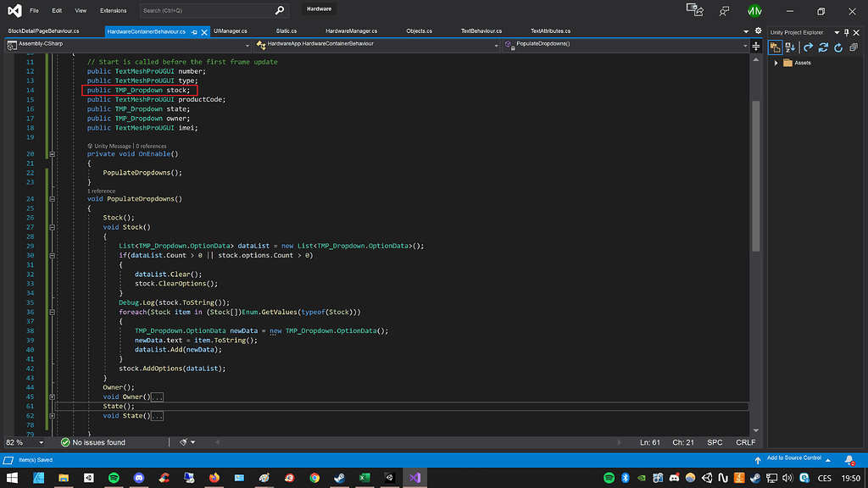Toggle pin on HardwareContainerBehaviour.cs tab
The height and width of the screenshot is (488, 868).
tap(194, 31)
